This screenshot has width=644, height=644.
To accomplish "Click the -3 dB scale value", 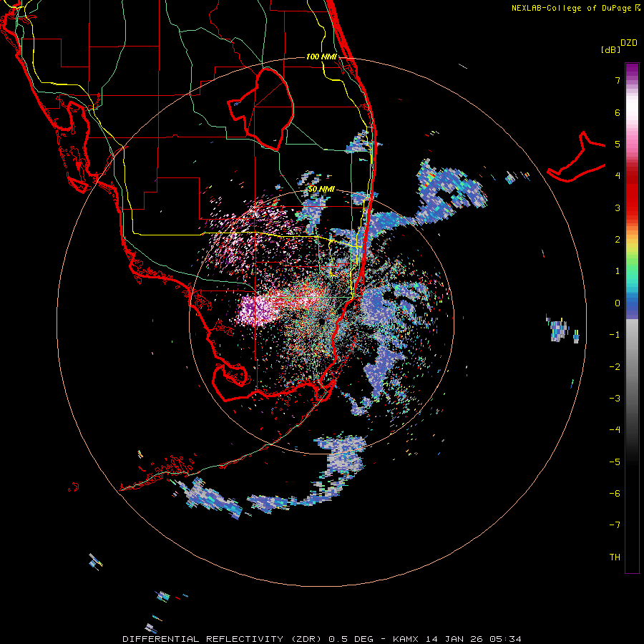I will pyautogui.click(x=615, y=399).
